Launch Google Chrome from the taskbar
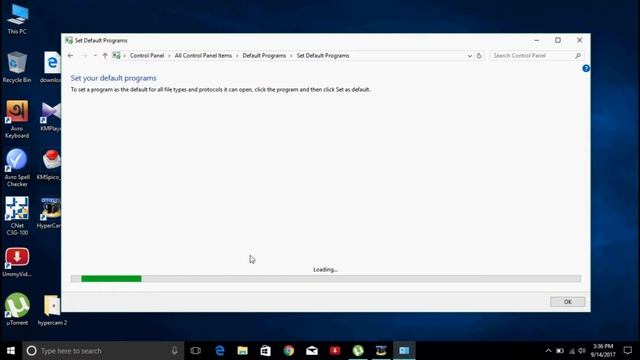The image size is (640, 360). pos(289,351)
